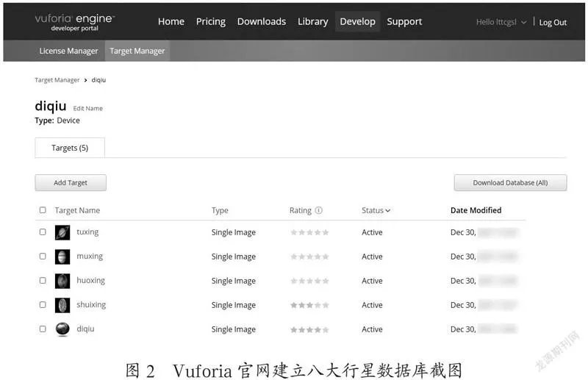
Task: Open the Pricing page
Action: point(211,22)
